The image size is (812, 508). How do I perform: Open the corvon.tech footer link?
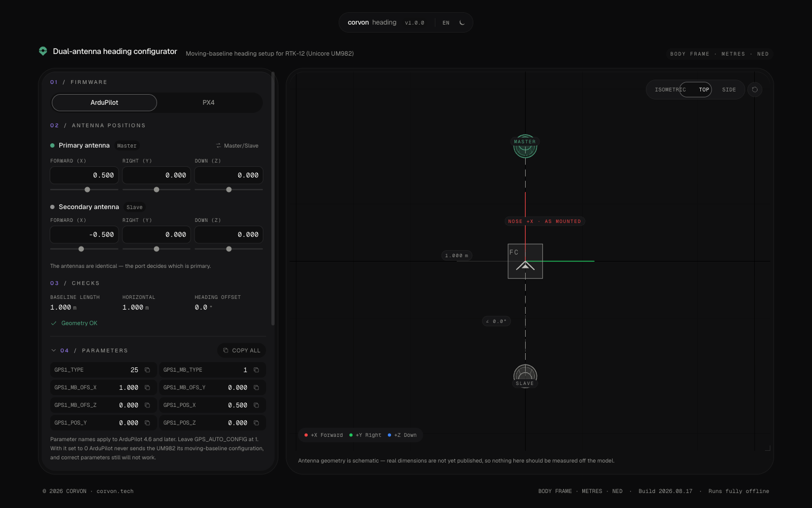pyautogui.click(x=115, y=491)
